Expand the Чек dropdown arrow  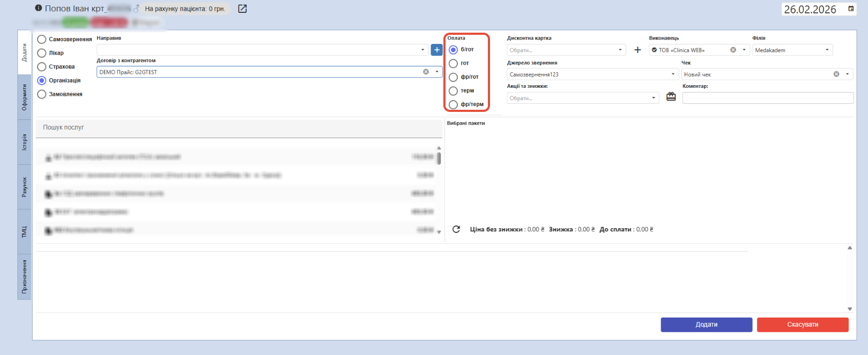pos(848,74)
